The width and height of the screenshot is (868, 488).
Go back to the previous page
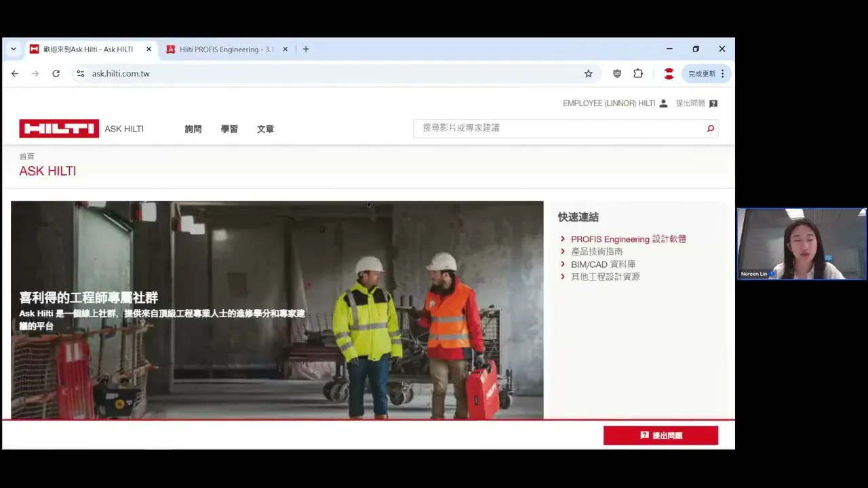point(15,73)
